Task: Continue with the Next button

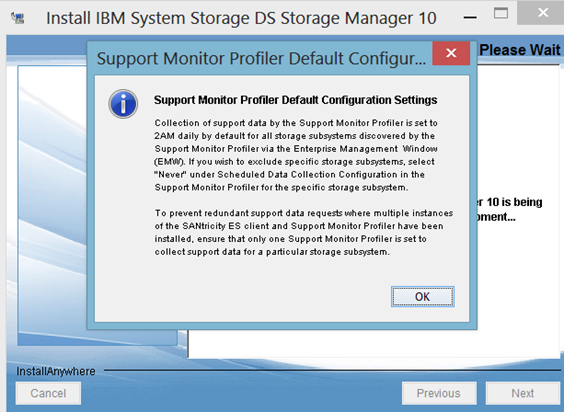Action: coord(523,393)
